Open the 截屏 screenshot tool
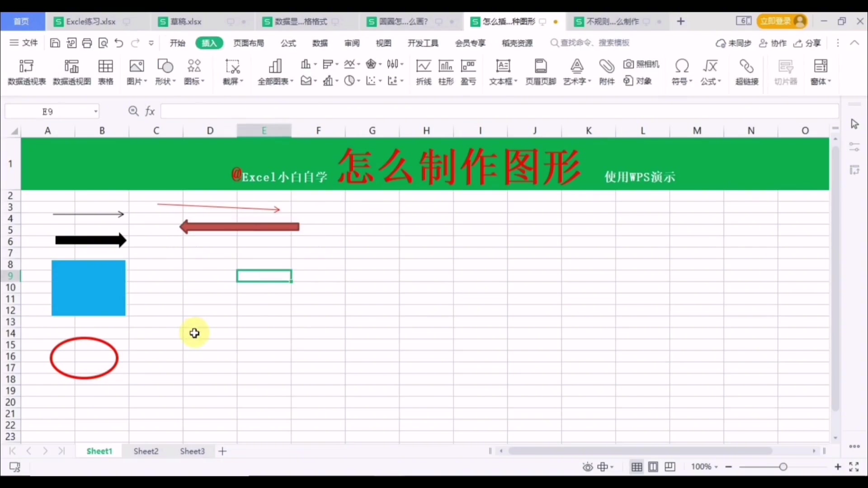The height and width of the screenshot is (488, 868). pos(231,72)
